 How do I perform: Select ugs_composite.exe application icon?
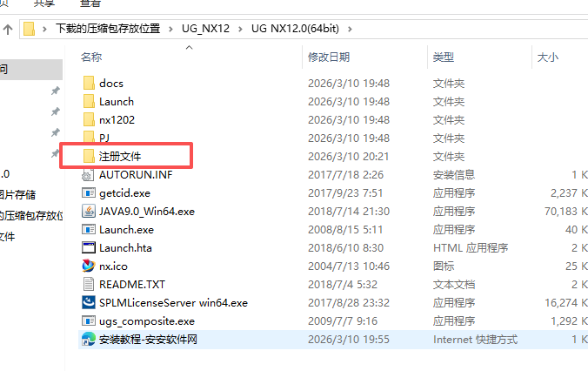89,321
